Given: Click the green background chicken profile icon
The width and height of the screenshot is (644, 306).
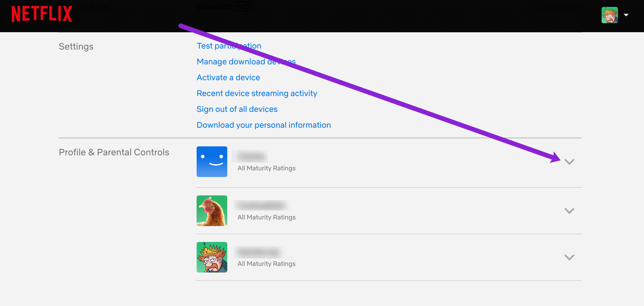Looking at the screenshot, I should 212,210.
